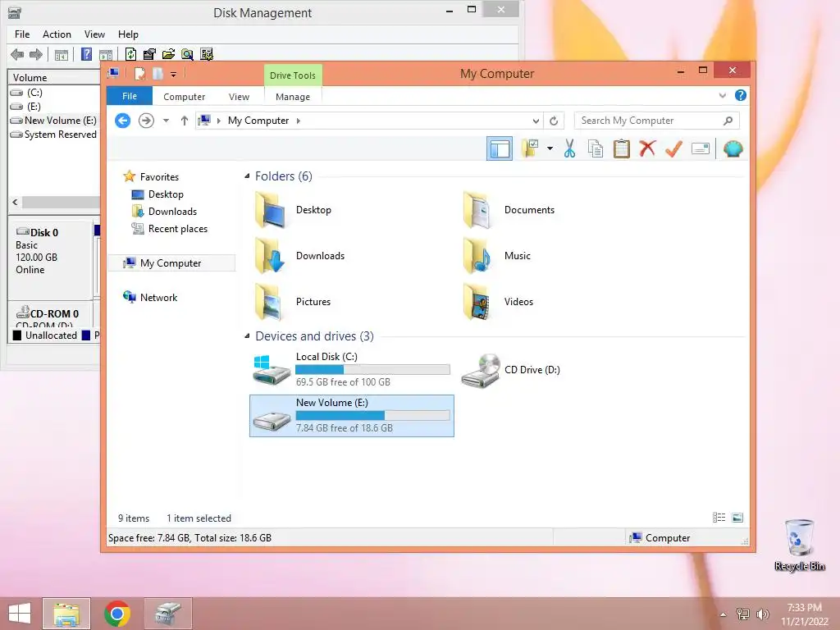Click the New Folder quick access icon
840x630 pixels.
157,73
